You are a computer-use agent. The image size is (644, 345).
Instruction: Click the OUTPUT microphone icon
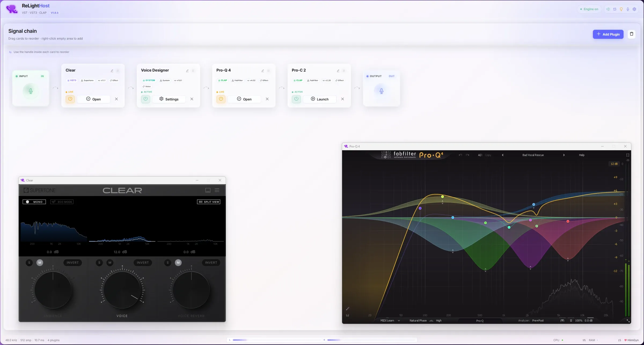[381, 91]
